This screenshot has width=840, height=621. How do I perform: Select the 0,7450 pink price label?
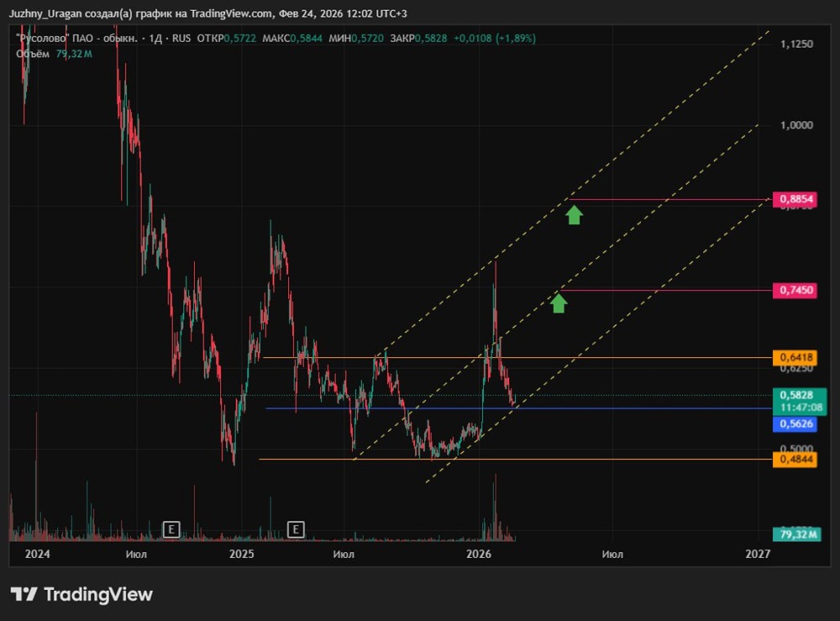click(x=795, y=291)
